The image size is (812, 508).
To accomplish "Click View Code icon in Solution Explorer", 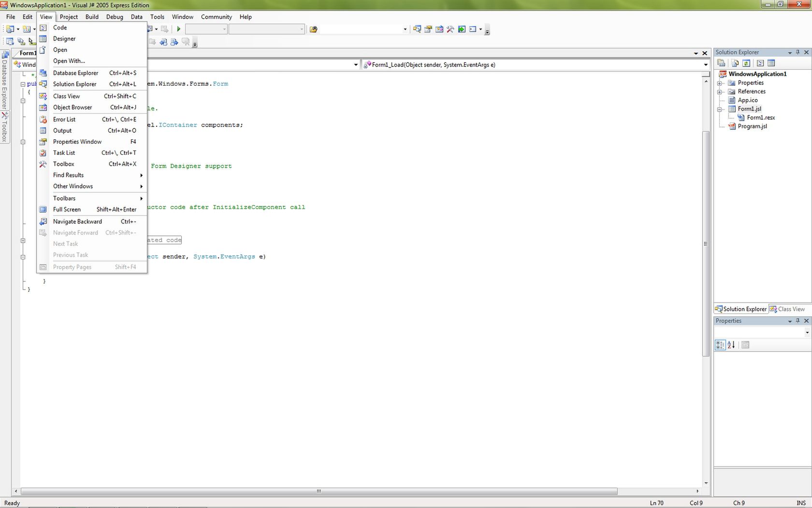I will pos(760,63).
